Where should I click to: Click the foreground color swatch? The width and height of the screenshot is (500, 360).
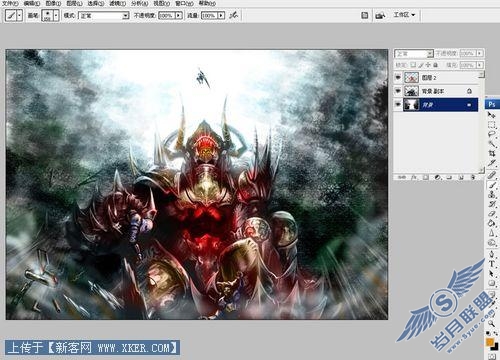coord(490,342)
